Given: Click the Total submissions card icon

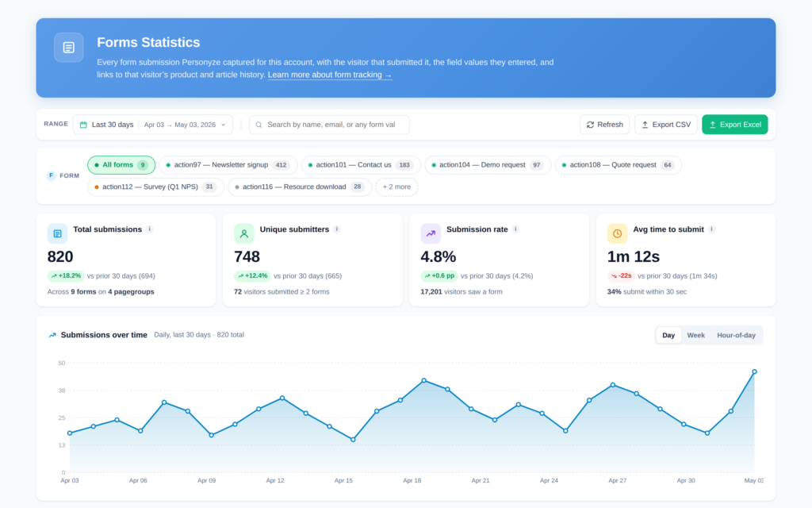Looking at the screenshot, I should point(57,234).
